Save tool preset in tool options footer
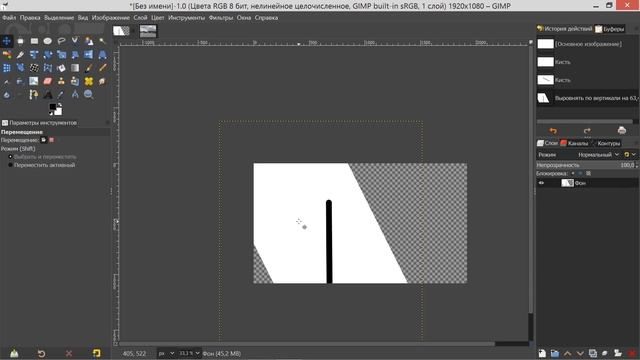Screen dimensions: 640x360 [x=14, y=353]
